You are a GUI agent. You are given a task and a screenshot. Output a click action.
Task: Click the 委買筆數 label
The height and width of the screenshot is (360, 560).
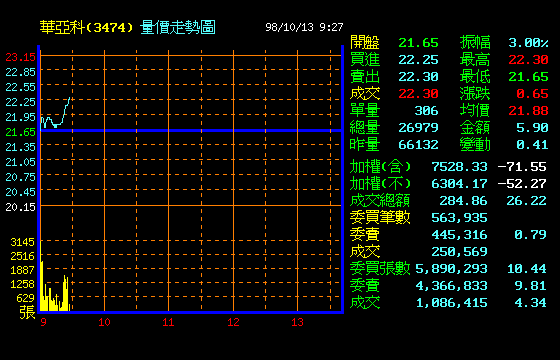(380, 218)
